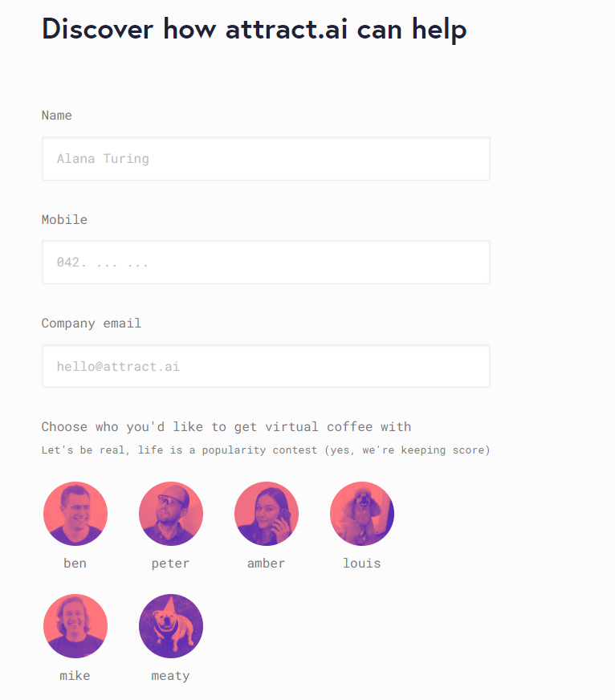
Task: Choose the party-hat dog avatar
Action: 170,625
